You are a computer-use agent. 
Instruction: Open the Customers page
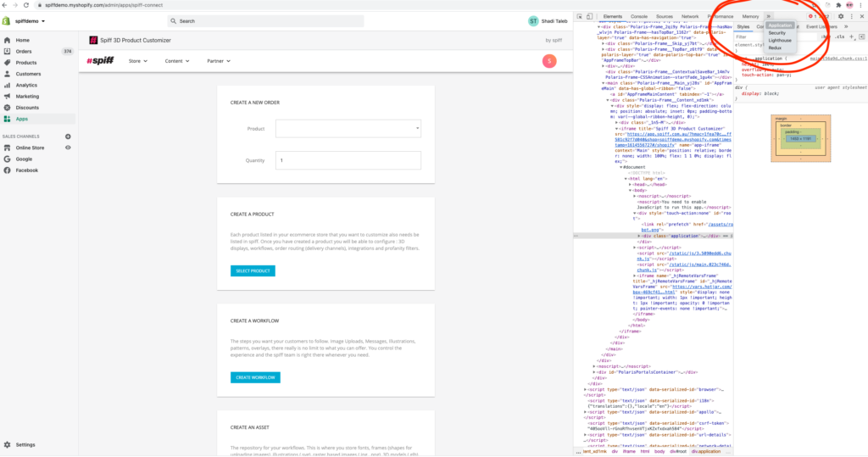click(28, 74)
